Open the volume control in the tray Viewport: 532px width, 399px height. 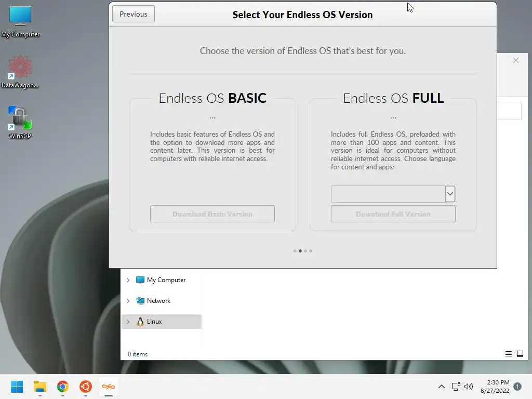click(x=469, y=387)
